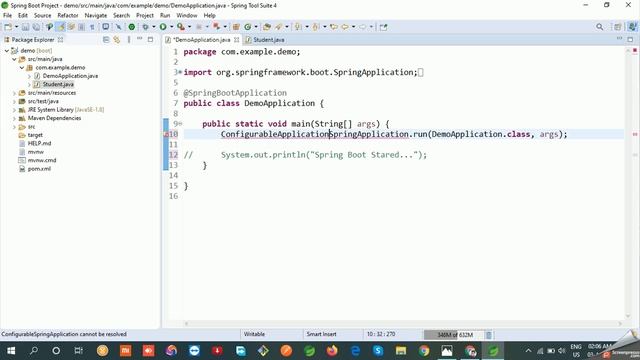
Task: Open the Debug button dropdown arrow
Action: pos(153,27)
